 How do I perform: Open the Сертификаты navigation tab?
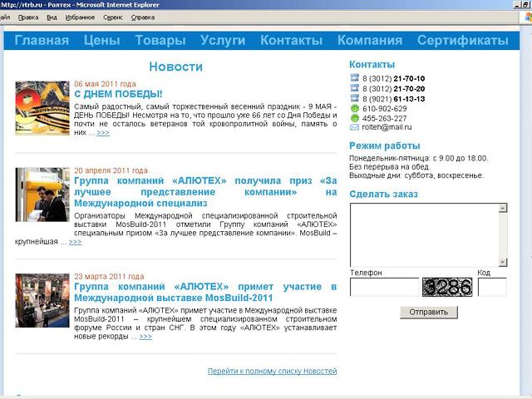coord(463,41)
